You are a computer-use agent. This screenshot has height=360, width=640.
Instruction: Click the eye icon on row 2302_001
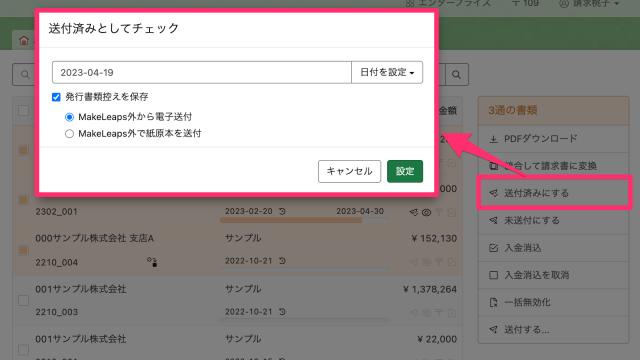(x=426, y=213)
